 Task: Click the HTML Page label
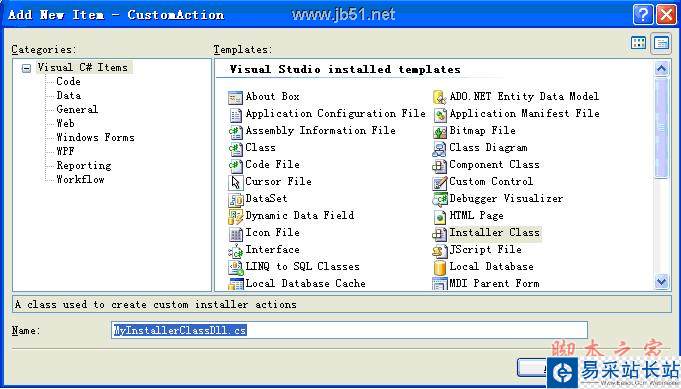tap(476, 215)
